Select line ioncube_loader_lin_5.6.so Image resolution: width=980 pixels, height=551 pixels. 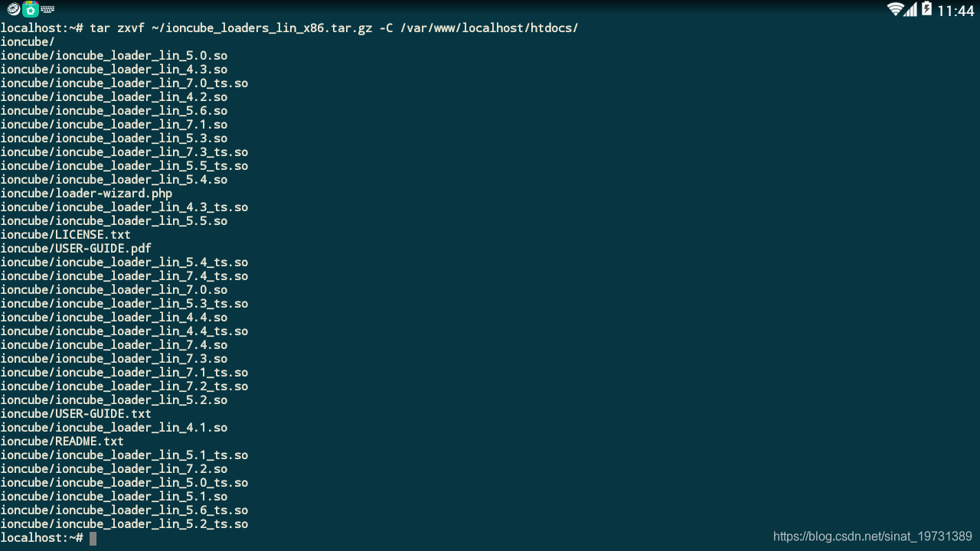click(113, 111)
